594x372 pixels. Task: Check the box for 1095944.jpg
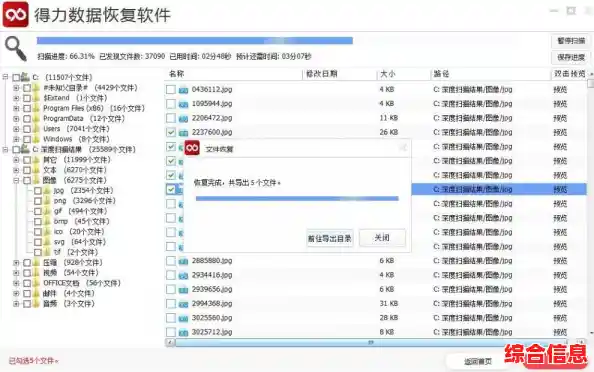pos(171,104)
